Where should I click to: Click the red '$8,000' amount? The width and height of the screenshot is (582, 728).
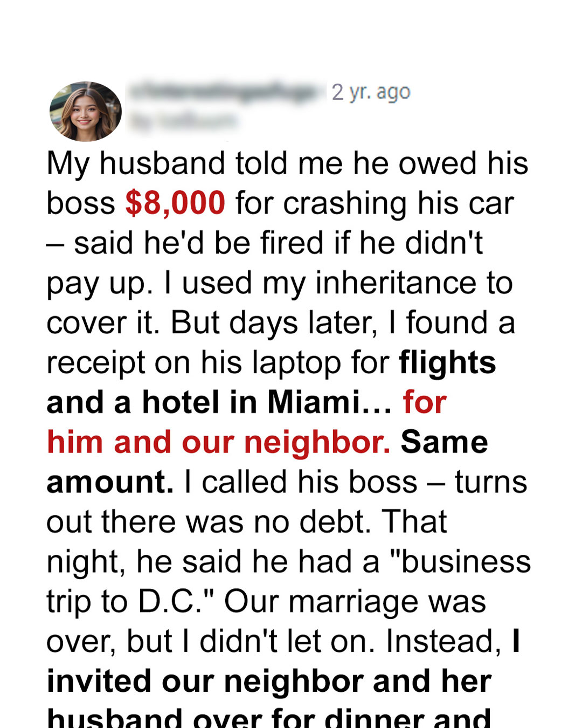coord(175,203)
